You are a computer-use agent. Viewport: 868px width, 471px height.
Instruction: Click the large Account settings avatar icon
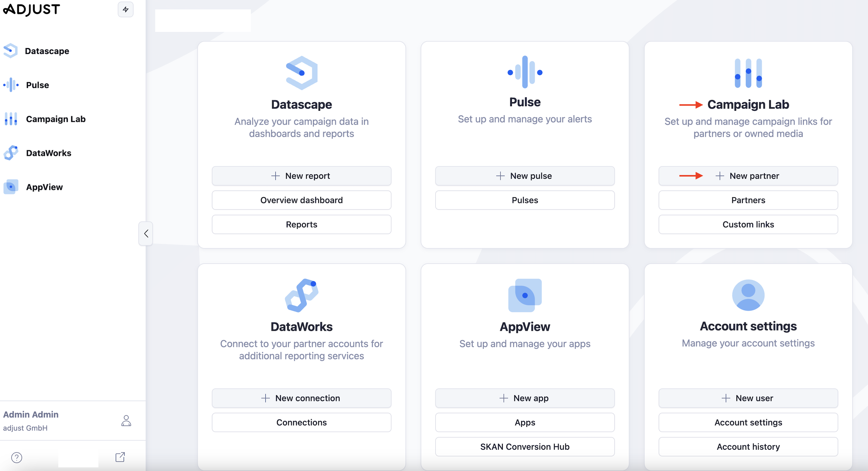coord(748,295)
